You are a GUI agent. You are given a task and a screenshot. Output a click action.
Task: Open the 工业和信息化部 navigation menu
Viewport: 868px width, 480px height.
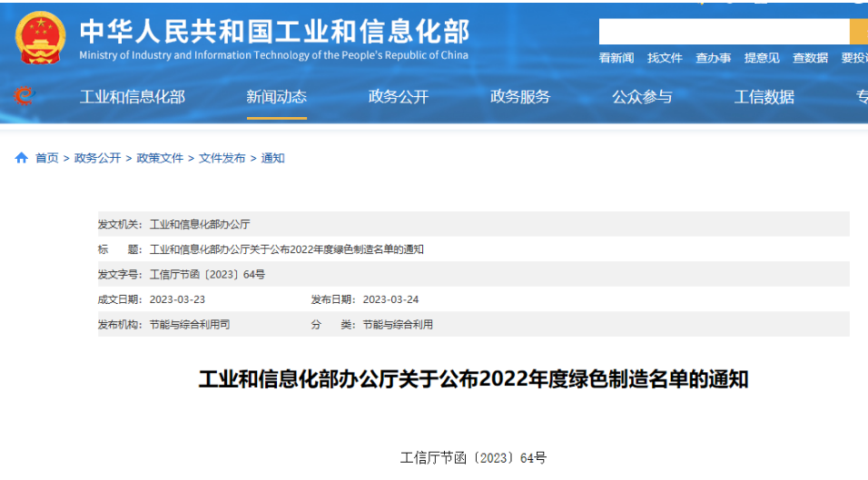133,97
